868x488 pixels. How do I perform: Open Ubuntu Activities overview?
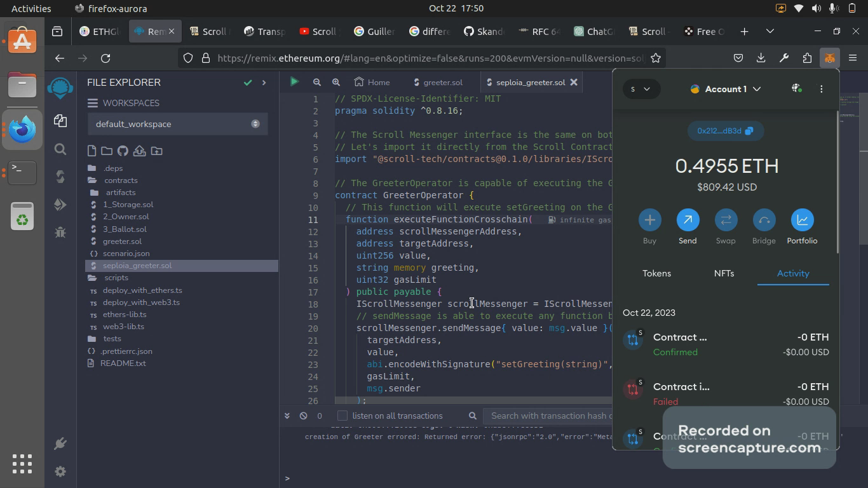coord(31,8)
